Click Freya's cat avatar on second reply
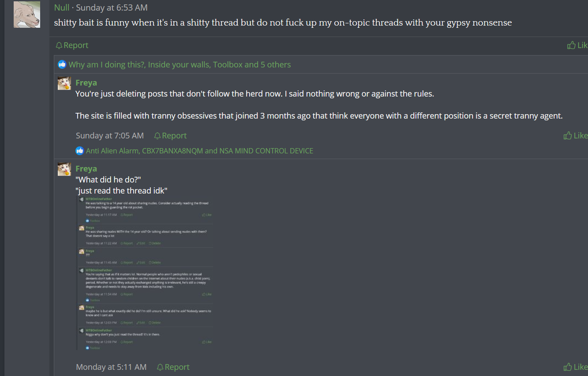588x376 pixels. [64, 169]
